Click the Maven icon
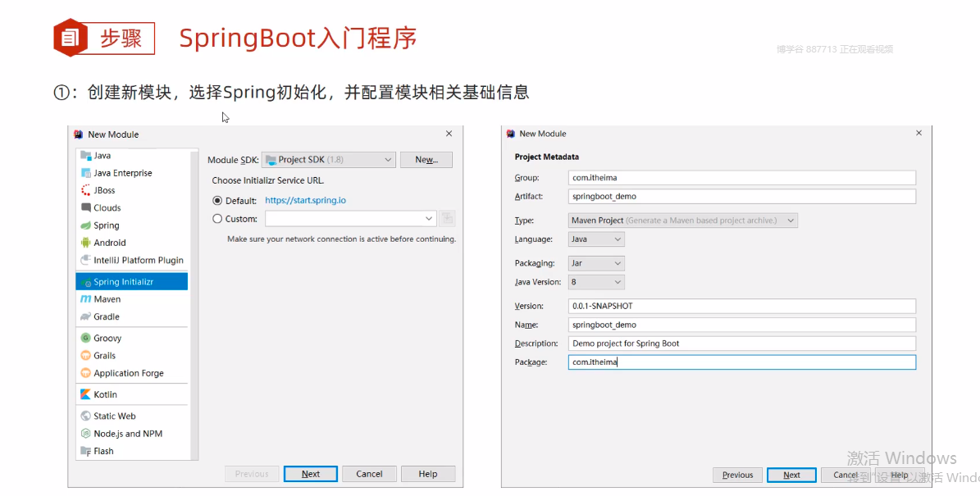The height and width of the screenshot is (496, 980). coord(85,299)
